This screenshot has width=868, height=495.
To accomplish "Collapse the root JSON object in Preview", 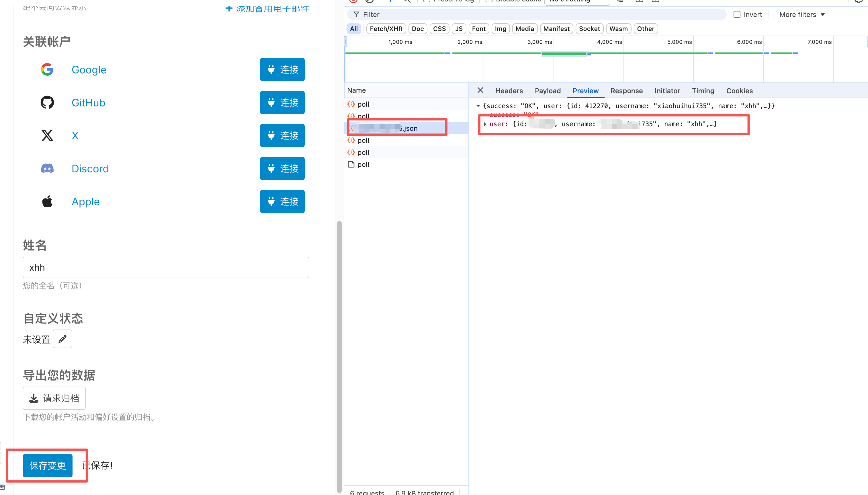I will pos(478,106).
